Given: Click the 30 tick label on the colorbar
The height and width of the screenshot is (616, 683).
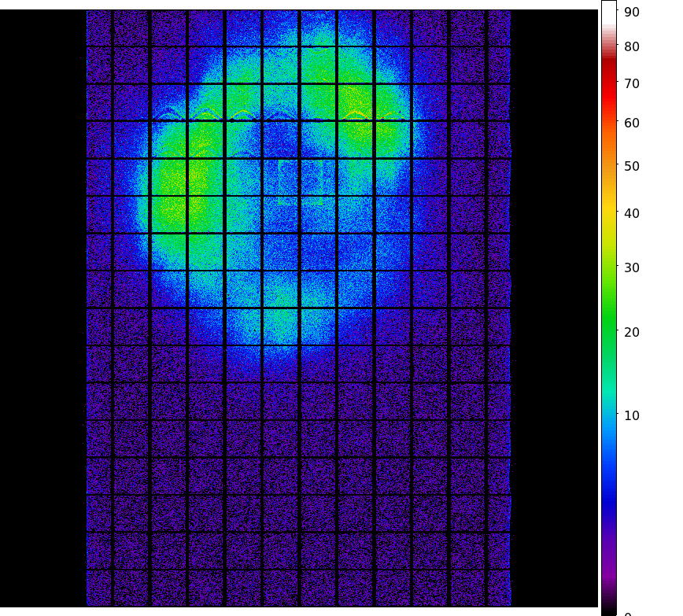Looking at the screenshot, I should [x=632, y=267].
